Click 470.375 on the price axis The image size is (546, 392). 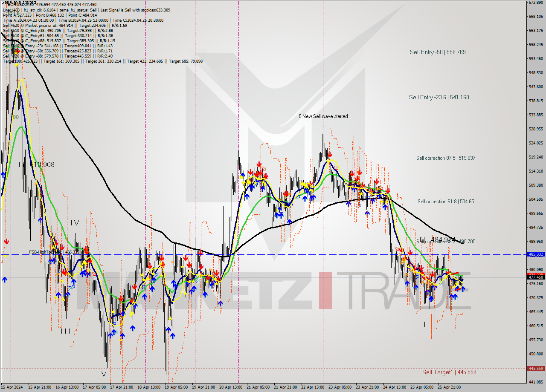click(536, 298)
